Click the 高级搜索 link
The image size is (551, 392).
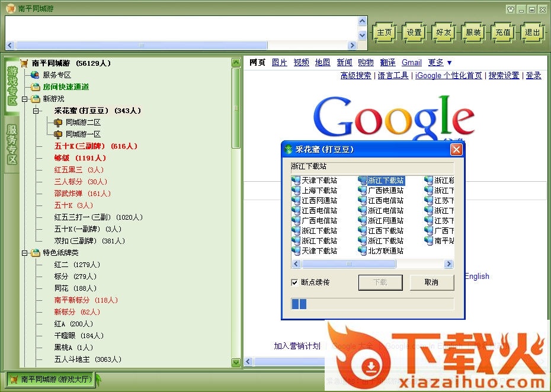click(x=355, y=76)
